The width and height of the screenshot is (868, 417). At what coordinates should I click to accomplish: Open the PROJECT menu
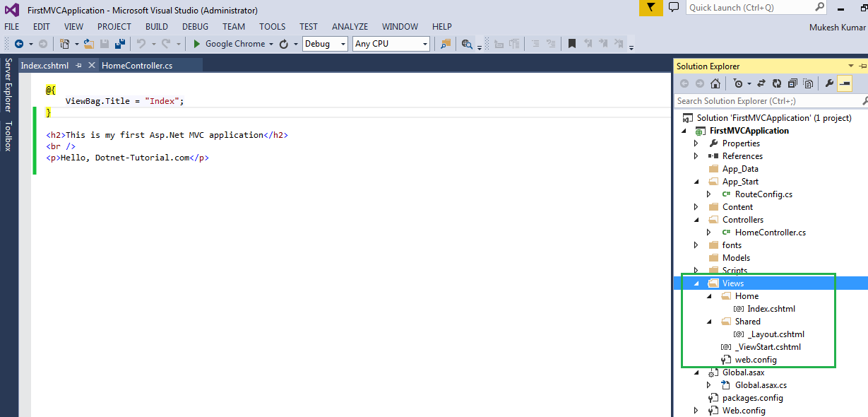[x=114, y=27]
